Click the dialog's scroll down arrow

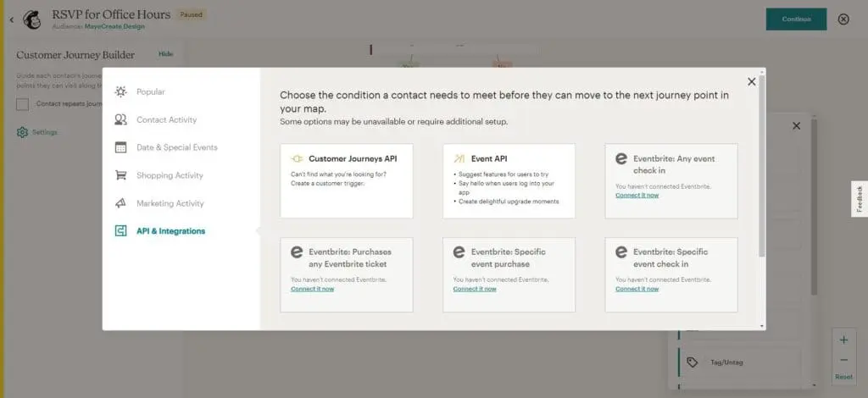coord(762,326)
